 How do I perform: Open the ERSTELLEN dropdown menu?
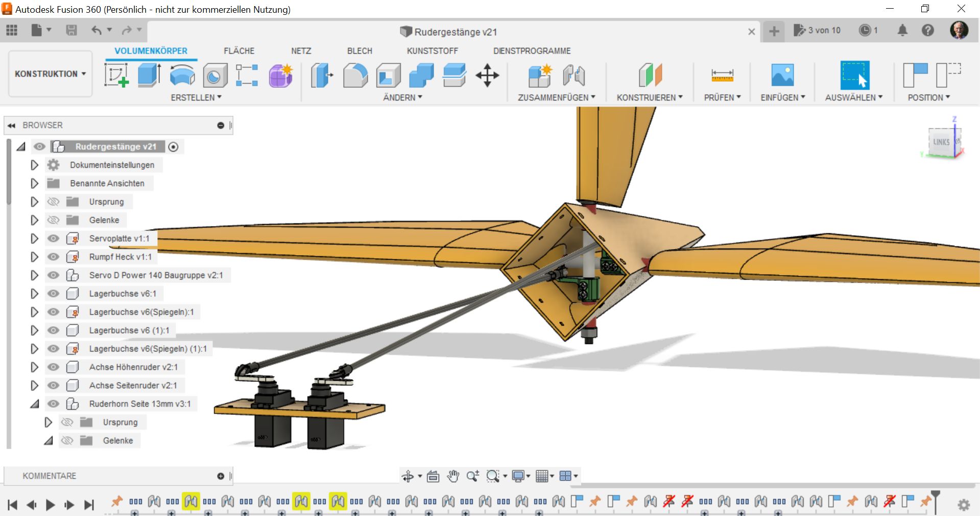coord(196,97)
